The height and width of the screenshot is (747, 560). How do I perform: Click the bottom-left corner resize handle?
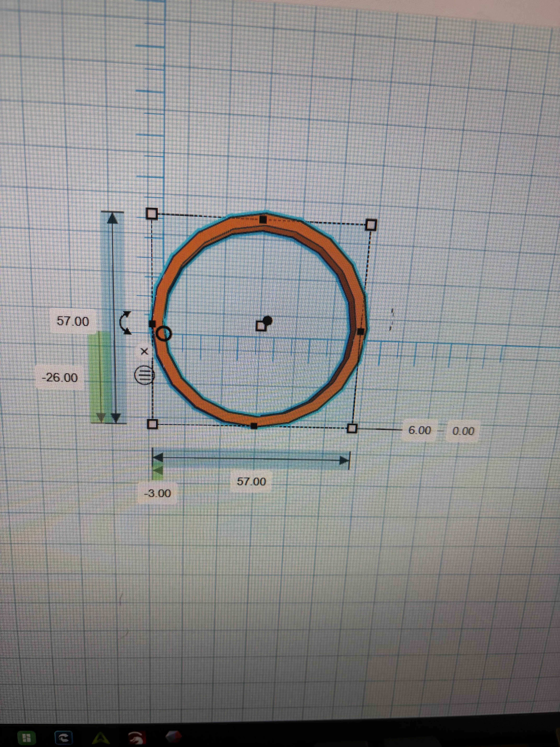[153, 424]
